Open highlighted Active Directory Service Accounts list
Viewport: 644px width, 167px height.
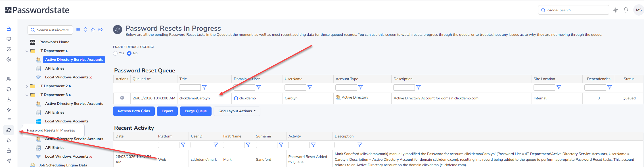pyautogui.click(x=74, y=60)
